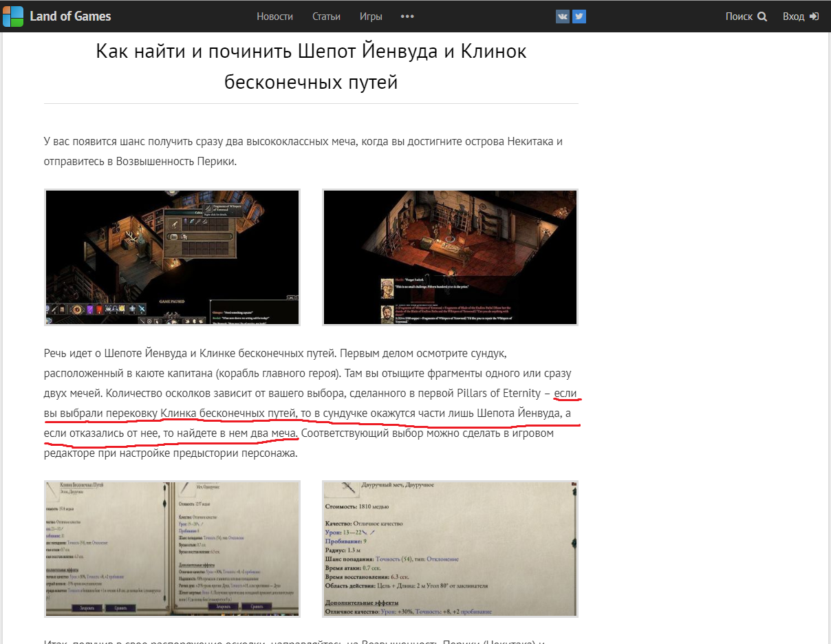Open the VK social icon
The image size is (831, 644).
pyautogui.click(x=563, y=17)
